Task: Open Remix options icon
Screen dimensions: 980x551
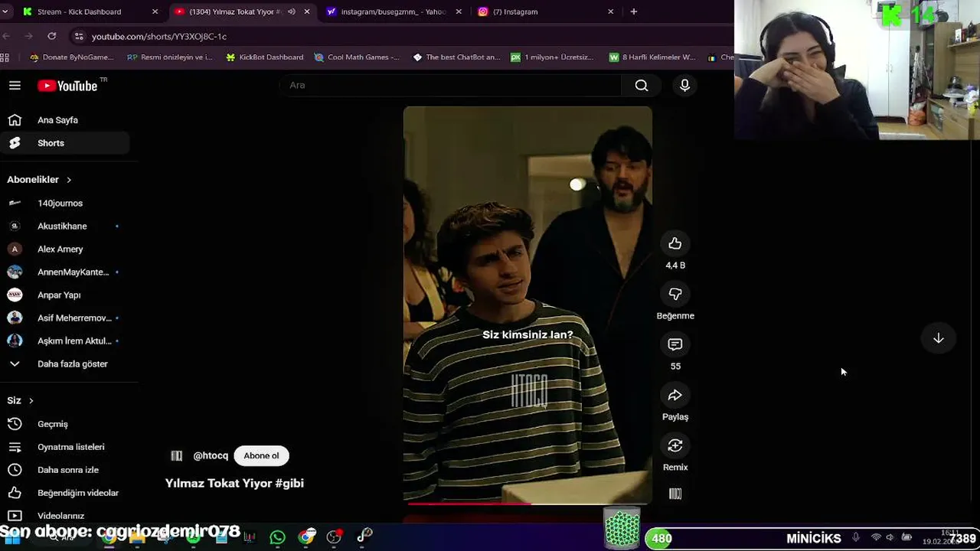Action: tap(675, 445)
